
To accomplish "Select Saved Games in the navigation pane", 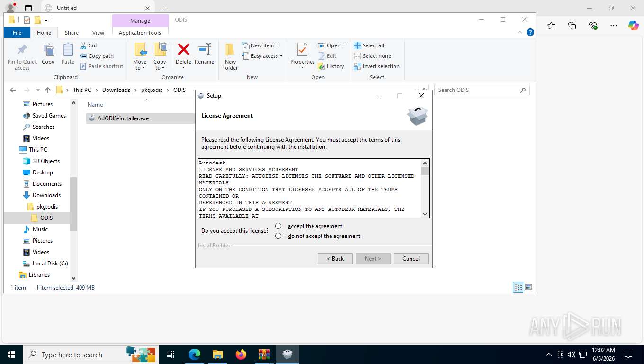I will 49,116.
